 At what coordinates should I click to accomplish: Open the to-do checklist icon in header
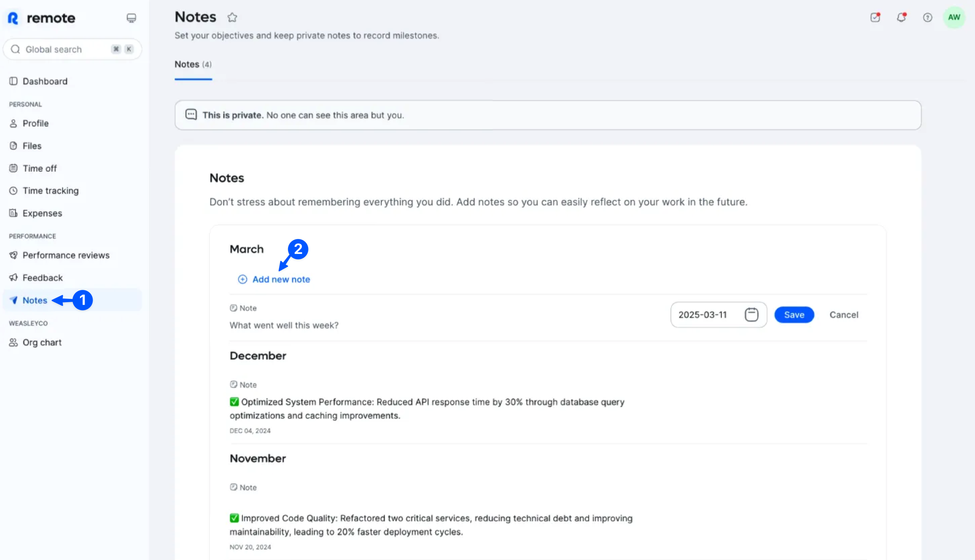pos(875,17)
